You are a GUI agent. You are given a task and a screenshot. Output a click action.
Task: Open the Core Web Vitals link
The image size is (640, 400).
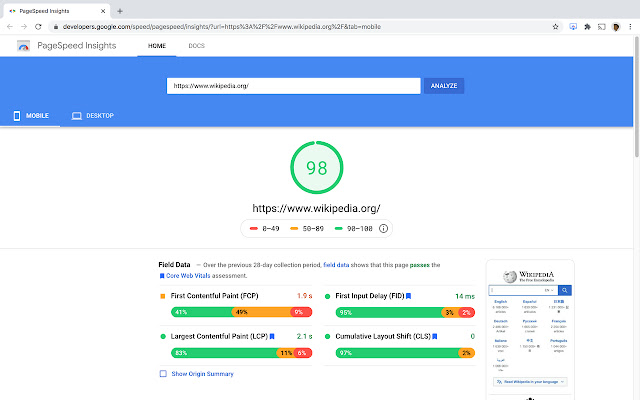coord(188,276)
